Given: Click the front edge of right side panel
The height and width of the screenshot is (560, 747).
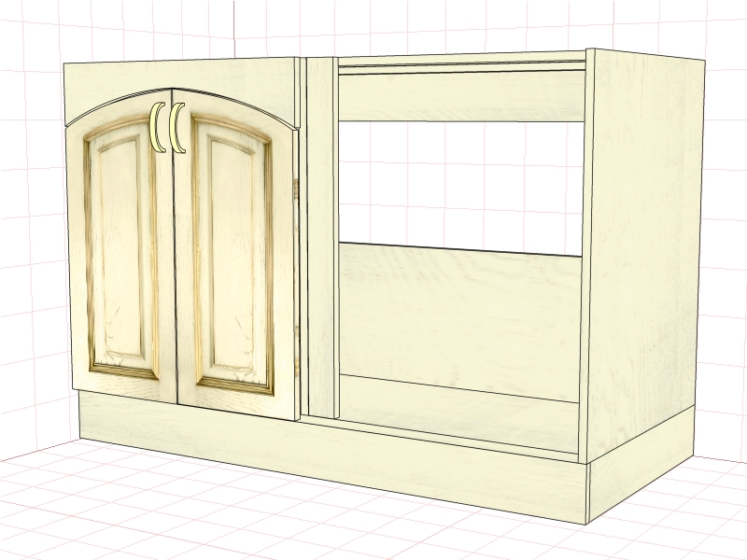Looking at the screenshot, I should pos(586,261).
